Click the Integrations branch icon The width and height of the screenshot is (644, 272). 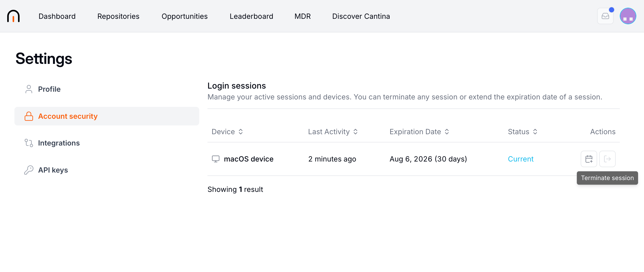click(29, 143)
